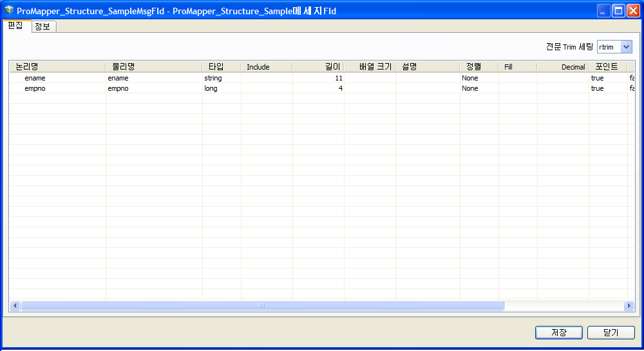Select the length value 11 cell
Screen dimensions: 644x351
[318, 78]
